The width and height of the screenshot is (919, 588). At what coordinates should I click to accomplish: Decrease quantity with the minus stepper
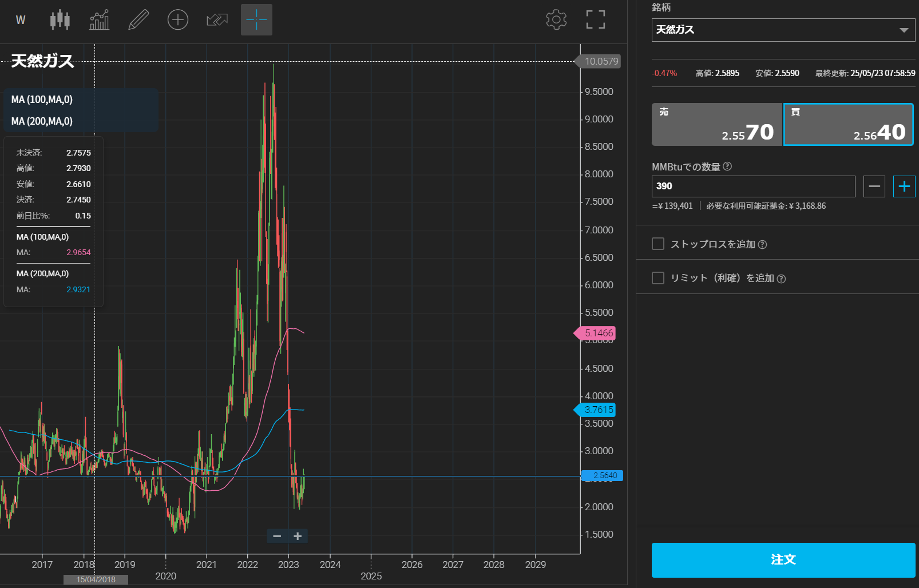tap(874, 186)
